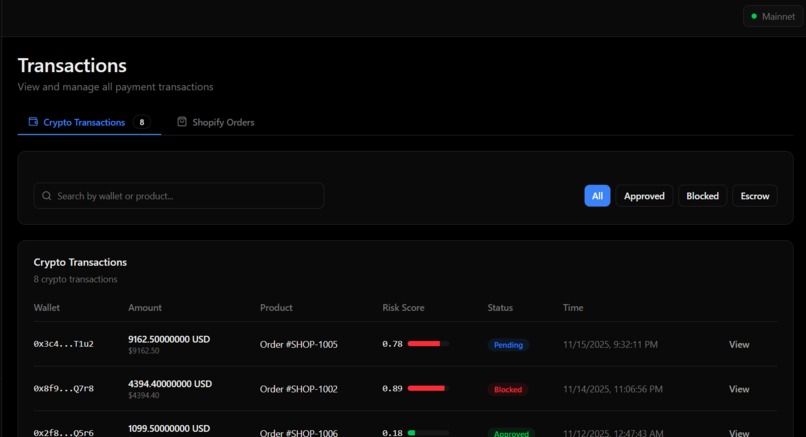Click the green Mainnet status dot
This screenshot has height=437, width=806.
point(754,16)
